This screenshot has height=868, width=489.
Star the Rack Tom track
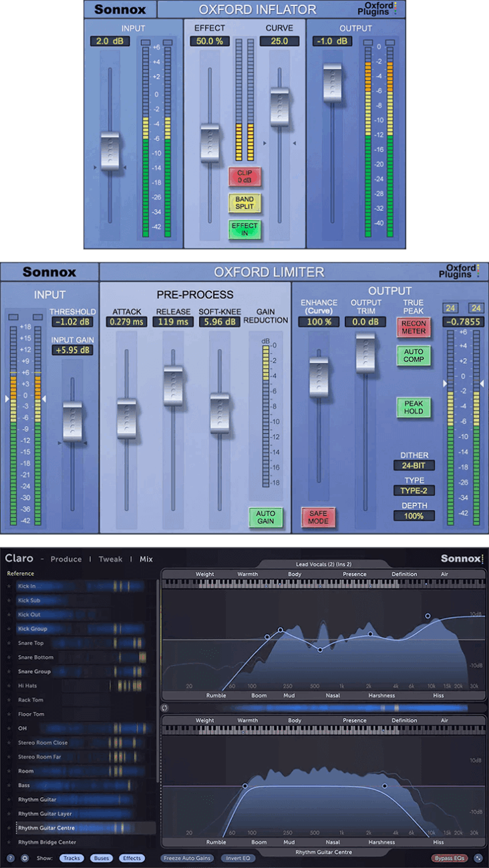(9, 700)
